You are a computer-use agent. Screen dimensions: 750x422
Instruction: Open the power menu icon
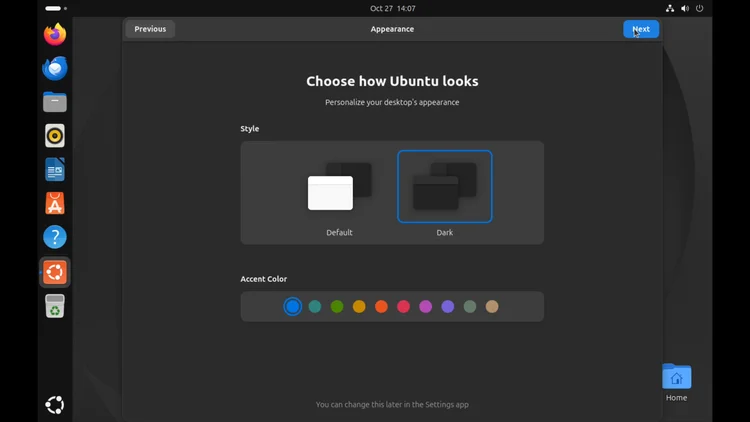699,8
